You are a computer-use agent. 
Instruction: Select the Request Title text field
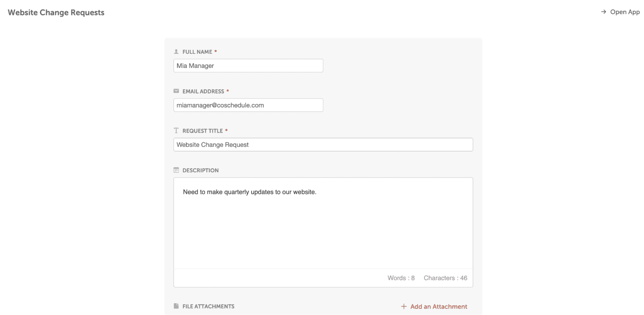[x=323, y=145]
